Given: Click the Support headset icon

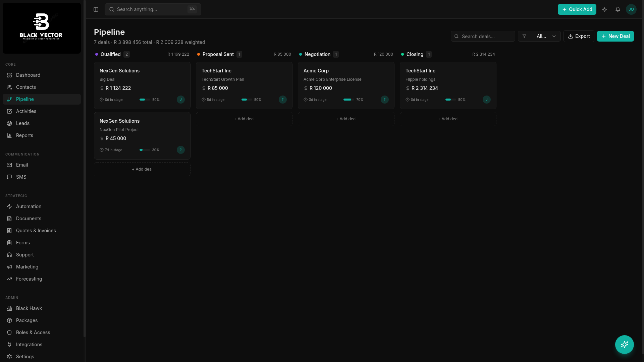Looking at the screenshot, I should pyautogui.click(x=9, y=255).
